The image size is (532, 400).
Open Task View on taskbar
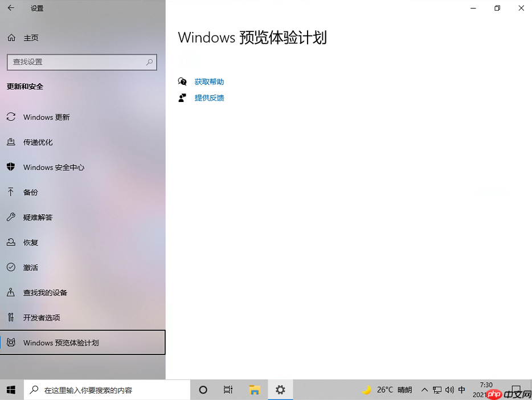coord(228,390)
